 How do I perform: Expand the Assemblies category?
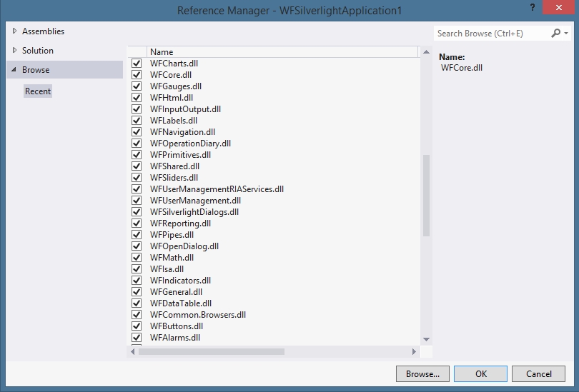coord(15,31)
